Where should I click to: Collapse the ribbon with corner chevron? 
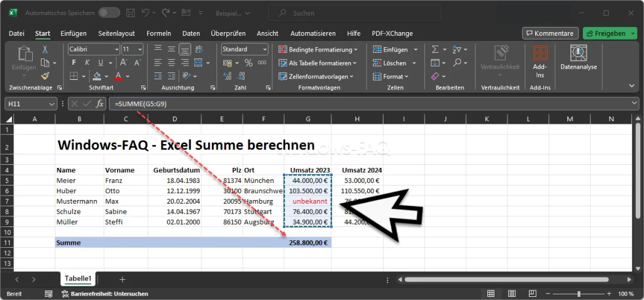[x=631, y=86]
